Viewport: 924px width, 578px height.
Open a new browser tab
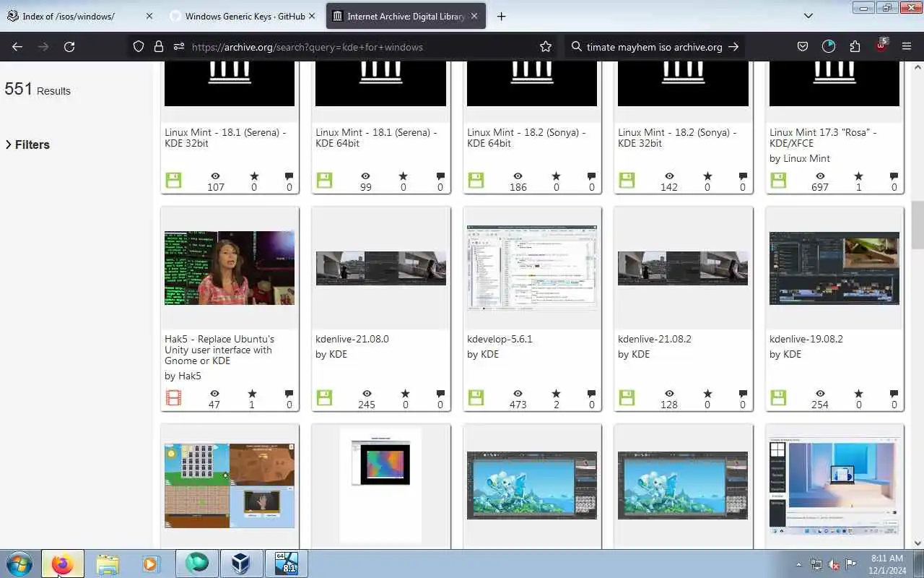tap(501, 16)
